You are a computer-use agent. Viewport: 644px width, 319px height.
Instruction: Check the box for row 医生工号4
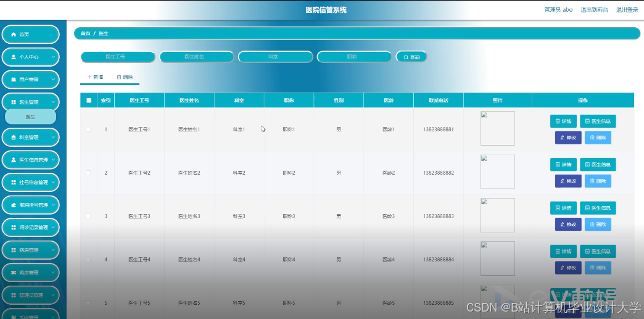(x=88, y=259)
